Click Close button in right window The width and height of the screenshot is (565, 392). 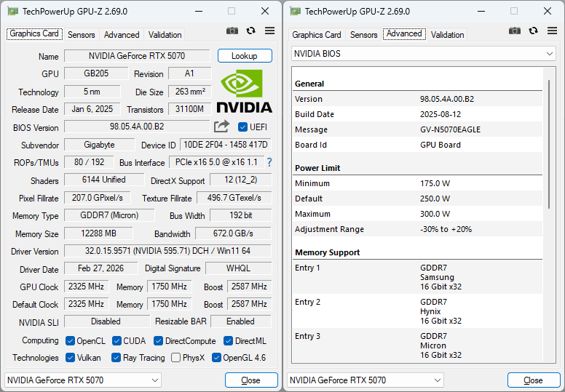[534, 380]
